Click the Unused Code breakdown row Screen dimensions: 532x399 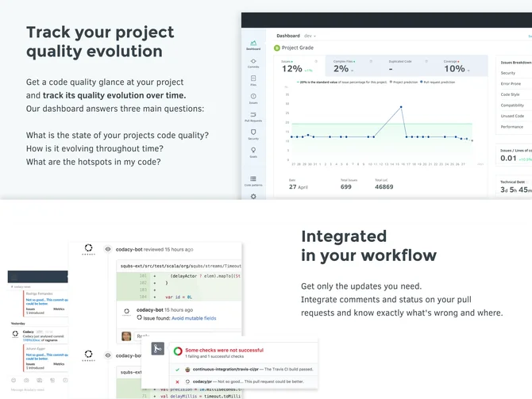512,116
